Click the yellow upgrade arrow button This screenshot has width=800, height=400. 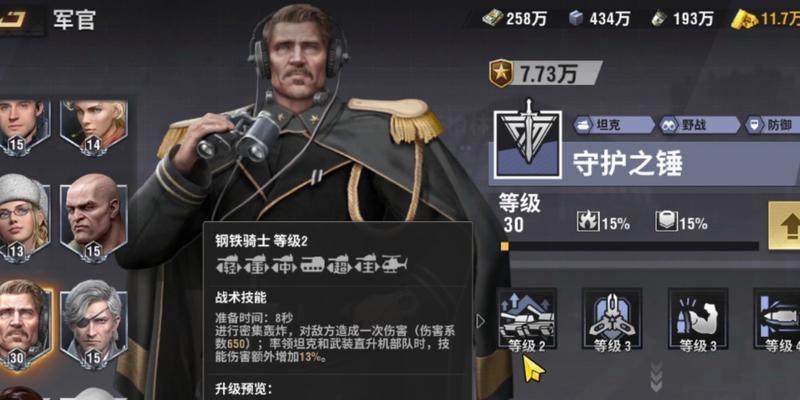[786, 225]
